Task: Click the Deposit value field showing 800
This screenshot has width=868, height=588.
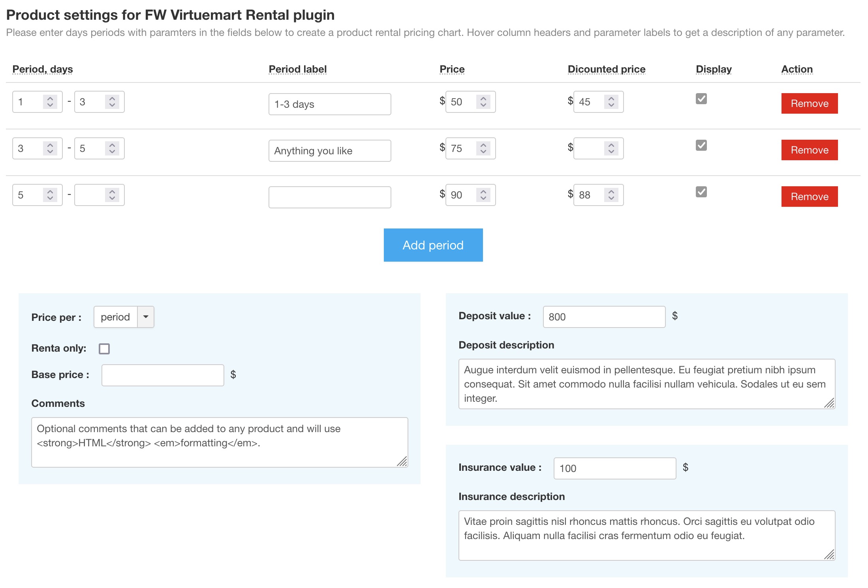Action: pyautogui.click(x=604, y=317)
